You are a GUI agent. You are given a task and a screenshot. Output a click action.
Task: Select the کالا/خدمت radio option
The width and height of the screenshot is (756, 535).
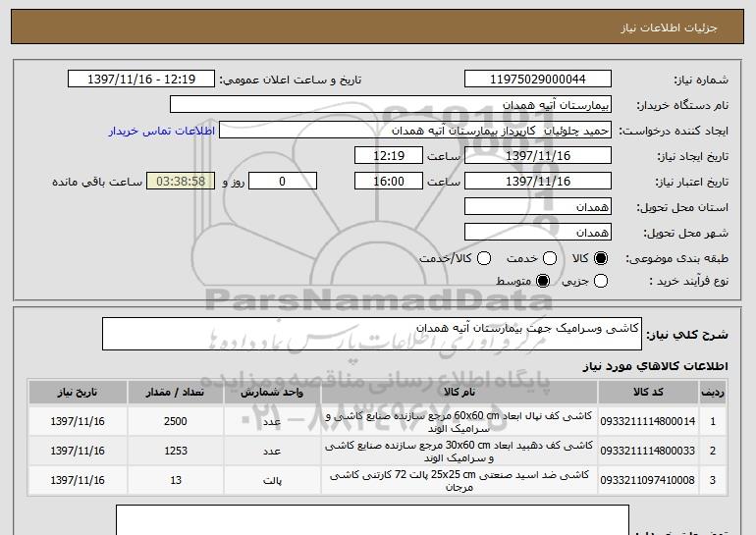[x=484, y=258]
